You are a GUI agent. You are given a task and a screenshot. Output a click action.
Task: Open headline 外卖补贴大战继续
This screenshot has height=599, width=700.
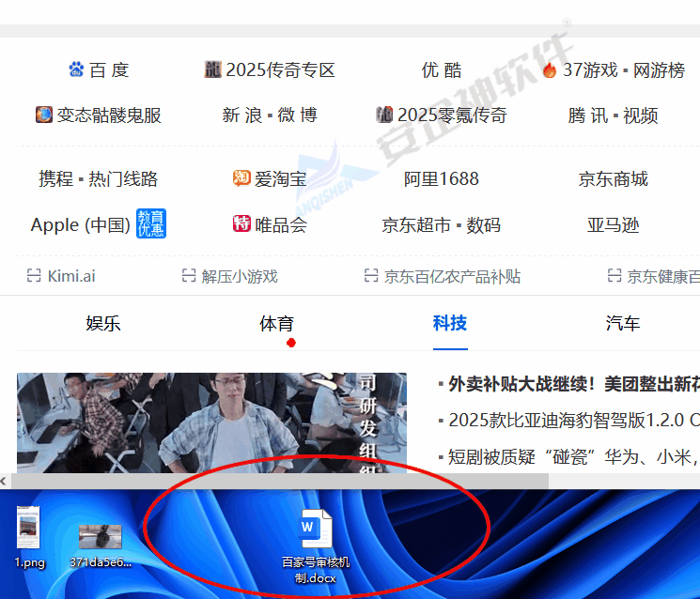574,384
